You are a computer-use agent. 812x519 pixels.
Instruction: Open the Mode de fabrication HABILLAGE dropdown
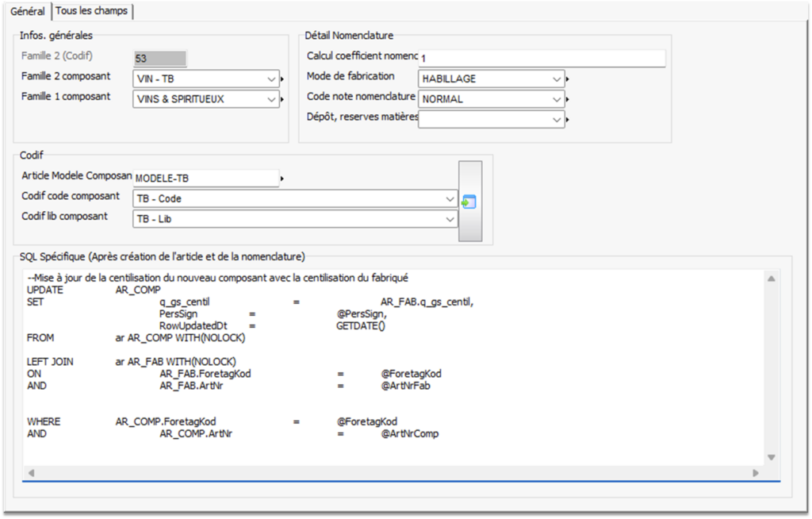pos(557,79)
